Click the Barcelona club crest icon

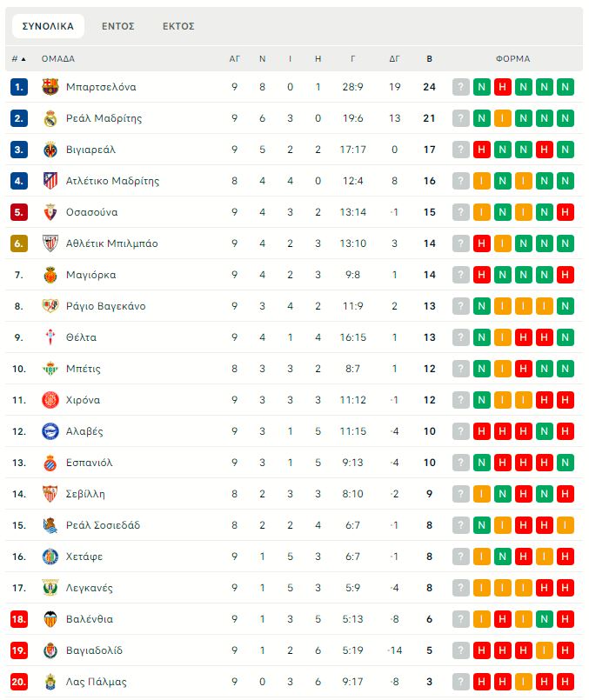point(50,87)
